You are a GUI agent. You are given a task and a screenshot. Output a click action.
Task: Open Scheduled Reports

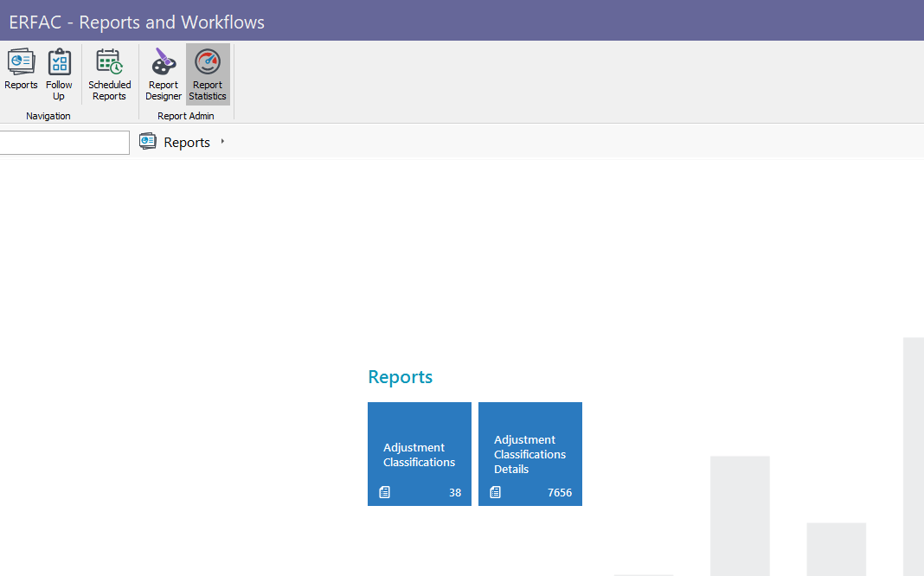click(x=110, y=74)
